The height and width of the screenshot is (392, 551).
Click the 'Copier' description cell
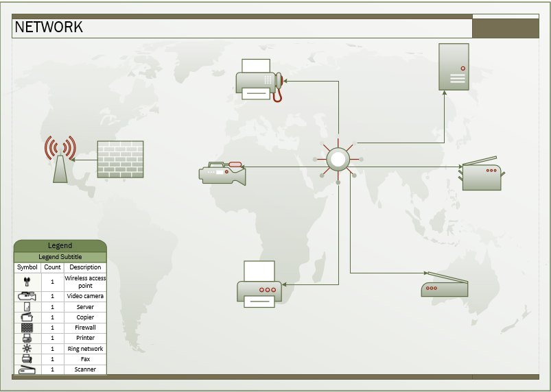coord(85,317)
